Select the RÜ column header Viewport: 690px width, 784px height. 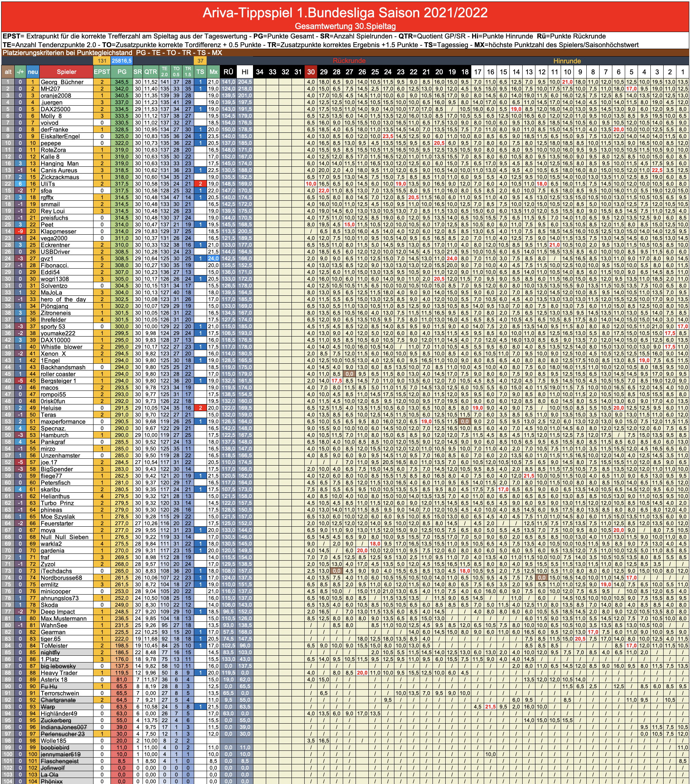tap(228, 72)
